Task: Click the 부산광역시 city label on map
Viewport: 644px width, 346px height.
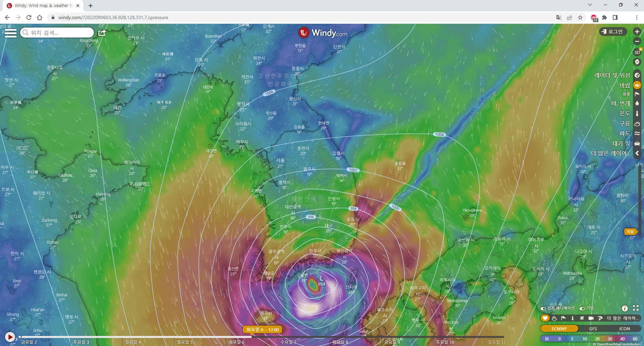Action: coord(344,253)
